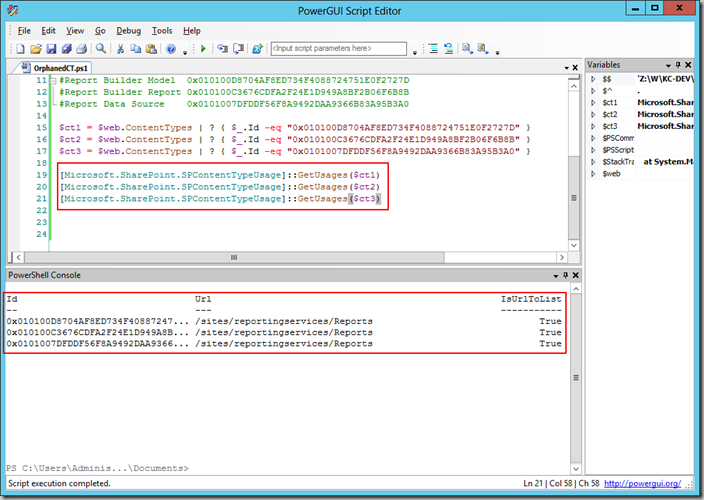
Task: Save script with the floppy disk icon
Action: coord(52,48)
